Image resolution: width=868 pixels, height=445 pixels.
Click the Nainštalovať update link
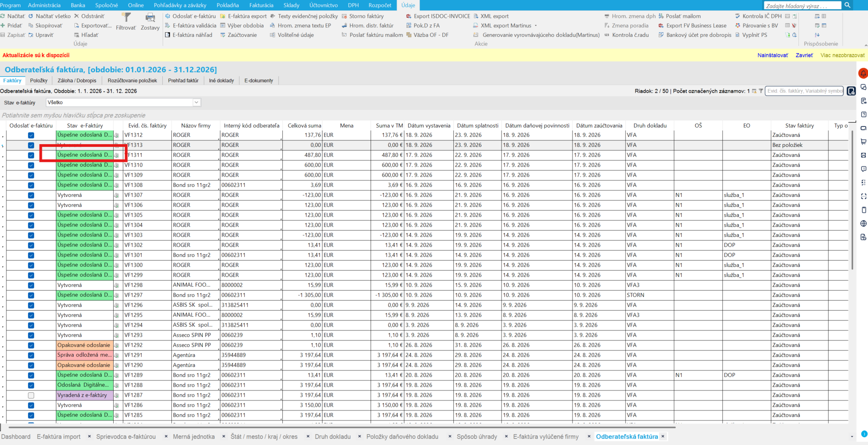(x=773, y=55)
